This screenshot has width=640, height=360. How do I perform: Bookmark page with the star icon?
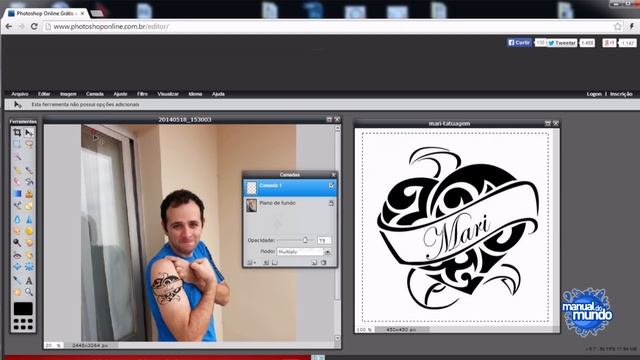click(618, 27)
